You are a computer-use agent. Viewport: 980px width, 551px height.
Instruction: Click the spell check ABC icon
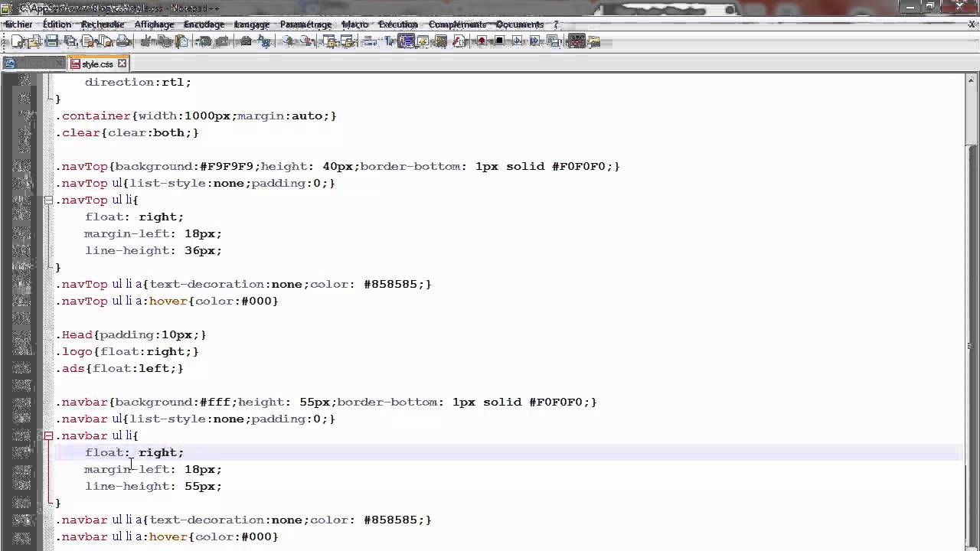[x=577, y=41]
